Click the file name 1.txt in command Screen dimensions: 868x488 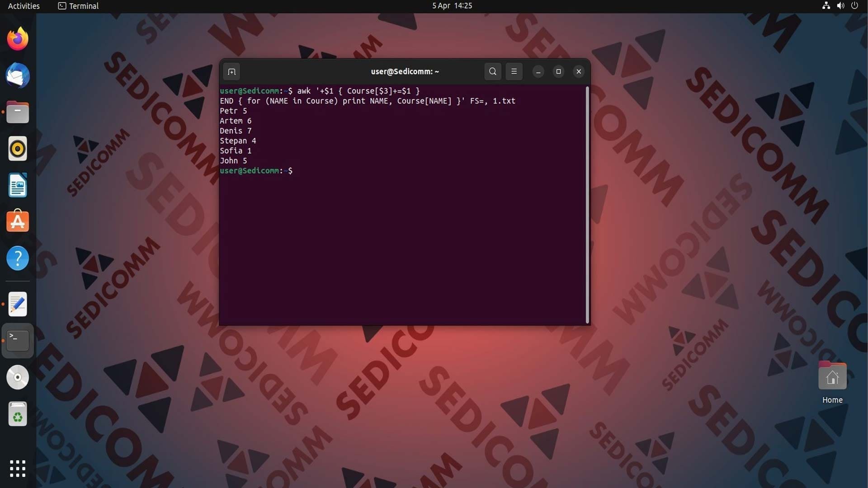[504, 101]
